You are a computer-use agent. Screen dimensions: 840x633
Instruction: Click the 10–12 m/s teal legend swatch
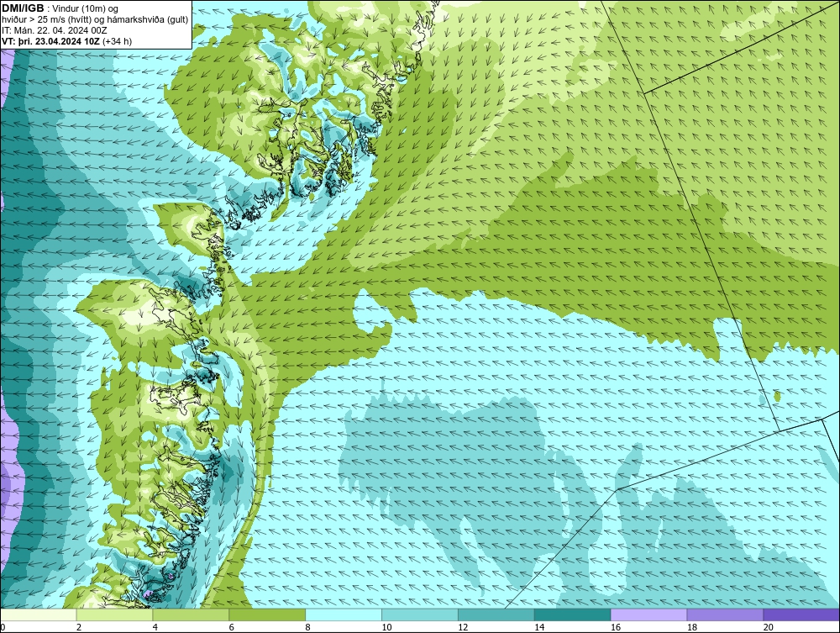(420, 615)
